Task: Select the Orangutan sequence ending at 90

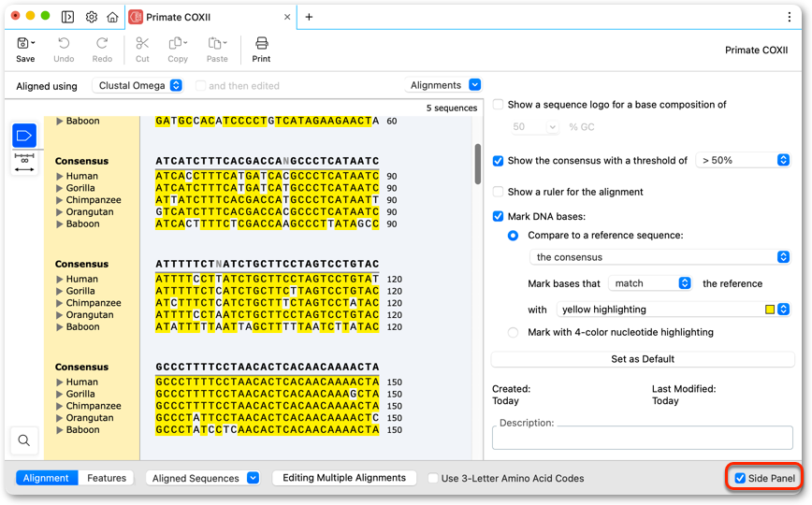Action: pos(268,212)
